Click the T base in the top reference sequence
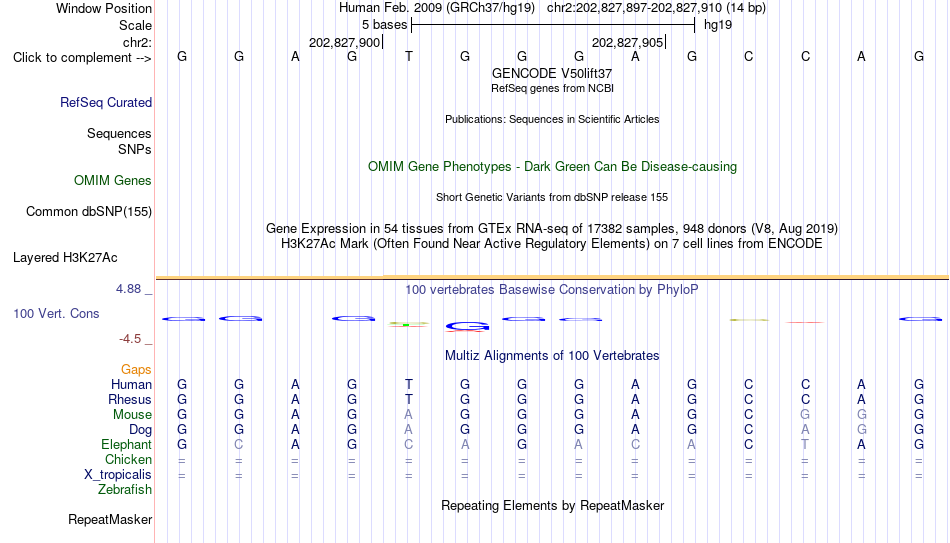Screen dimensions: 950x543 pyautogui.click(x=409, y=56)
